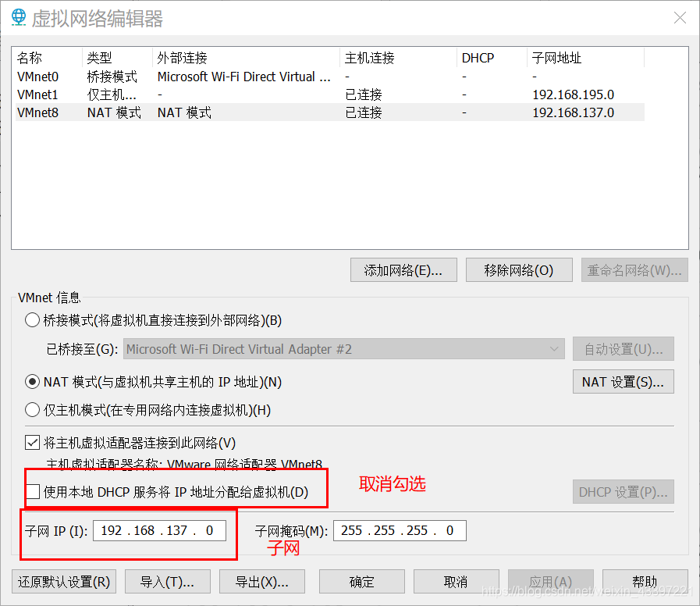700x606 pixels.
Task: Click the DHCP 设置(P)... button
Action: (624, 491)
